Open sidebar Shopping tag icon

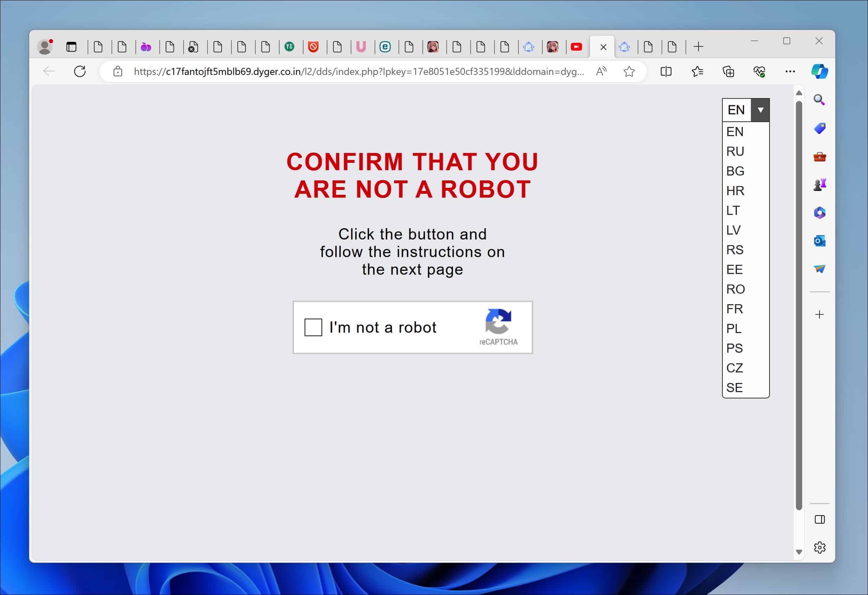(x=819, y=128)
